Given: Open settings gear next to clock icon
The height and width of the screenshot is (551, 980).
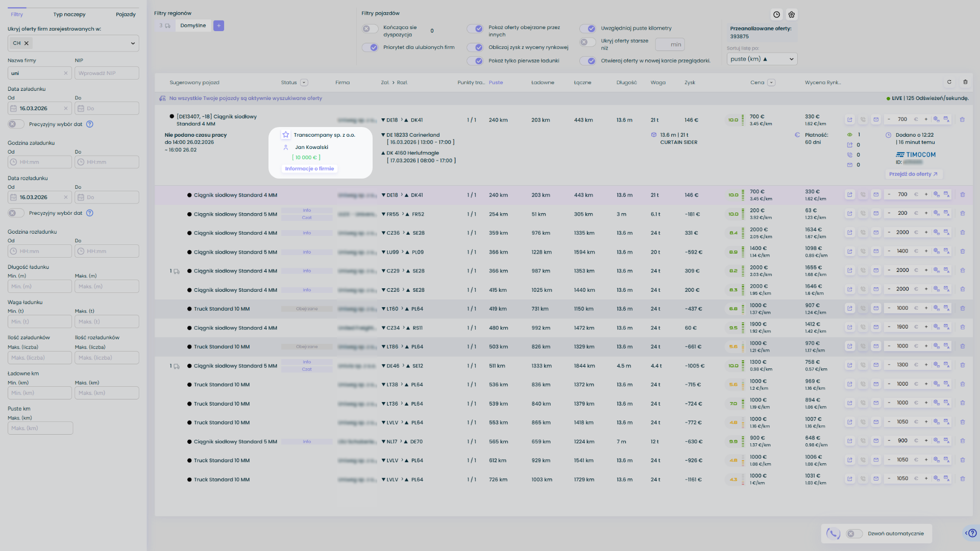Looking at the screenshot, I should 792,14.
